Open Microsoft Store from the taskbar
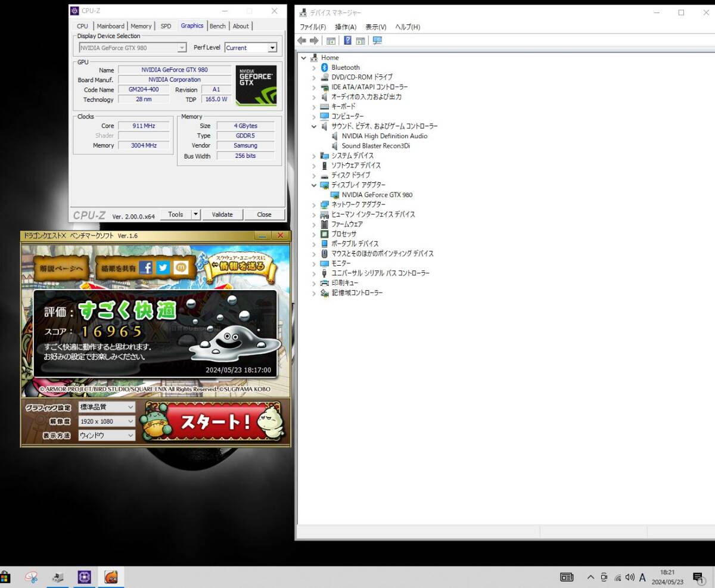Viewport: 715px width, 588px height. 5,577
